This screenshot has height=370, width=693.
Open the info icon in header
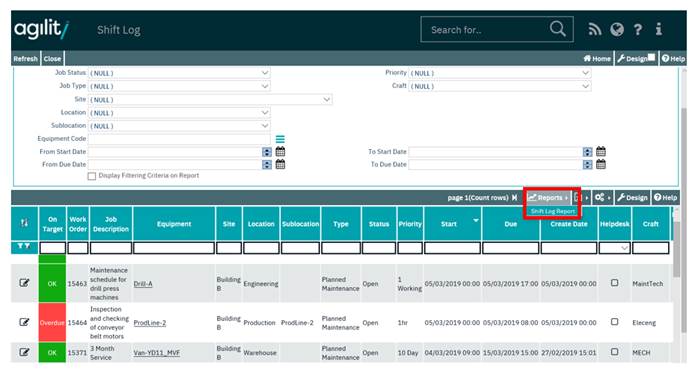tap(659, 30)
